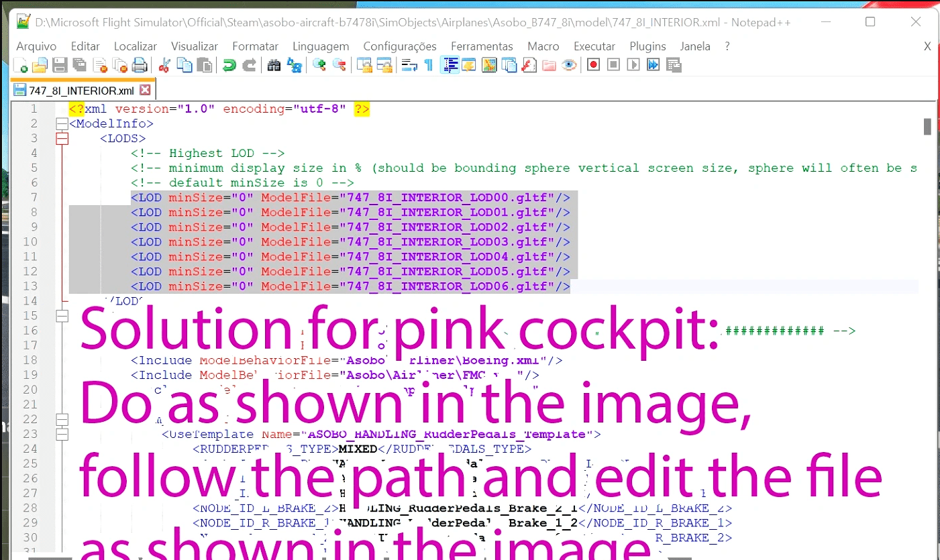Click the Print icon in toolbar

tap(139, 65)
